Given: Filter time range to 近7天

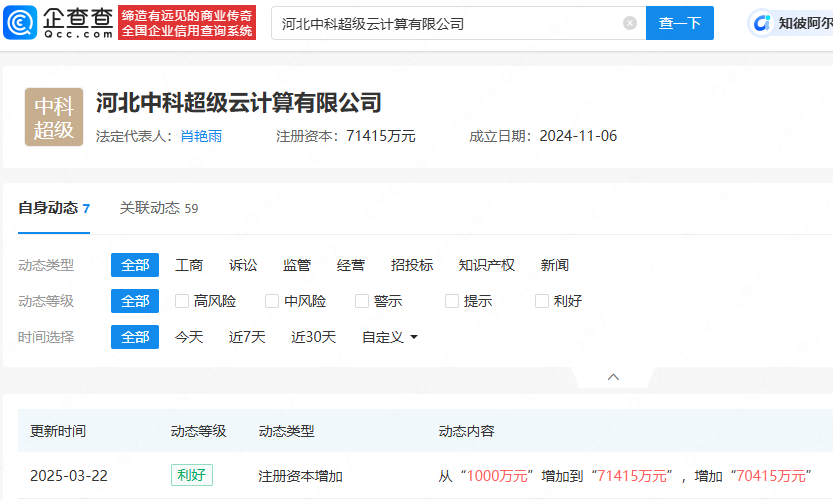Looking at the screenshot, I should (x=247, y=337).
